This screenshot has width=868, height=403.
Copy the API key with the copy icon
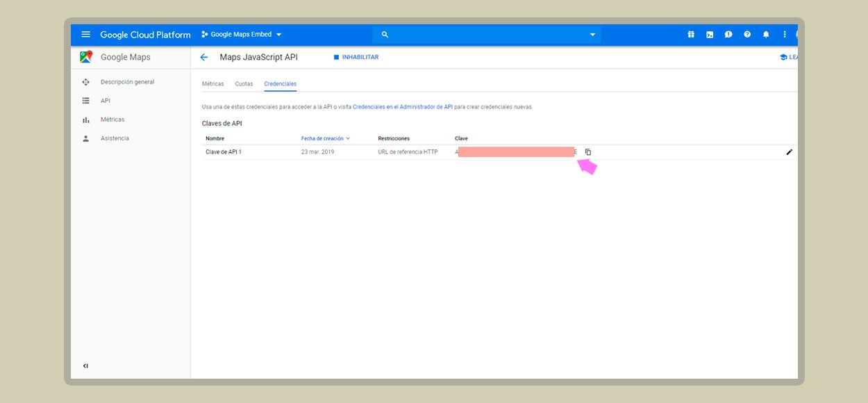tap(588, 152)
